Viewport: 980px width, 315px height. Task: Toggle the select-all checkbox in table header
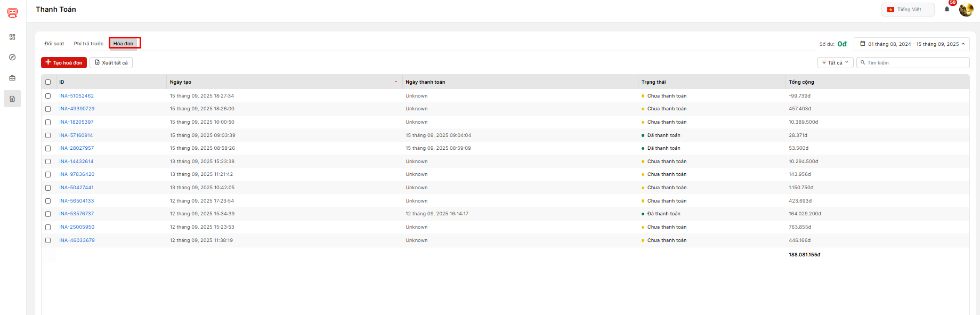tap(48, 82)
